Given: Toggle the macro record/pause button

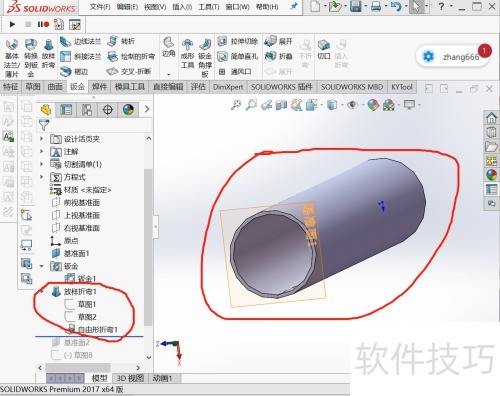Looking at the screenshot, I should coord(43,24).
